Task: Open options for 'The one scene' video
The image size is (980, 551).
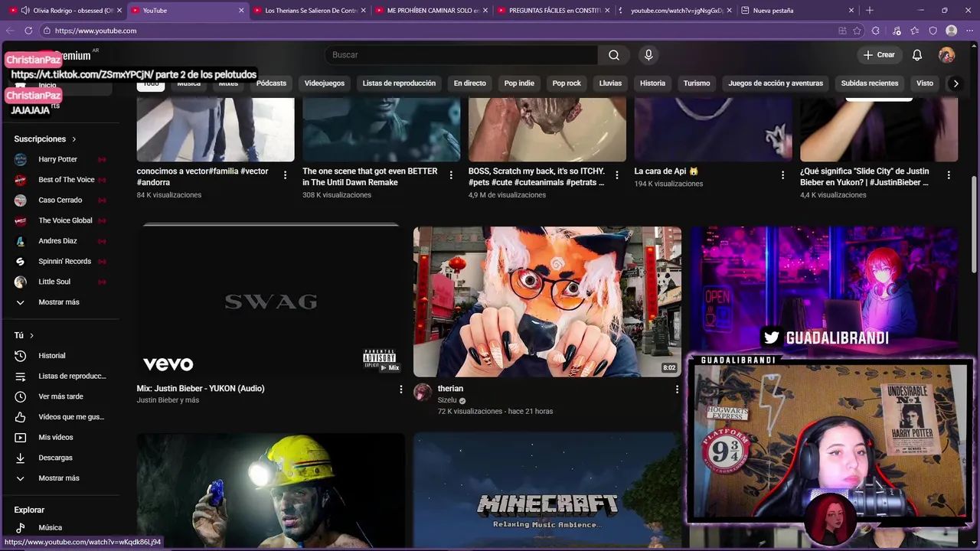Action: (x=451, y=175)
